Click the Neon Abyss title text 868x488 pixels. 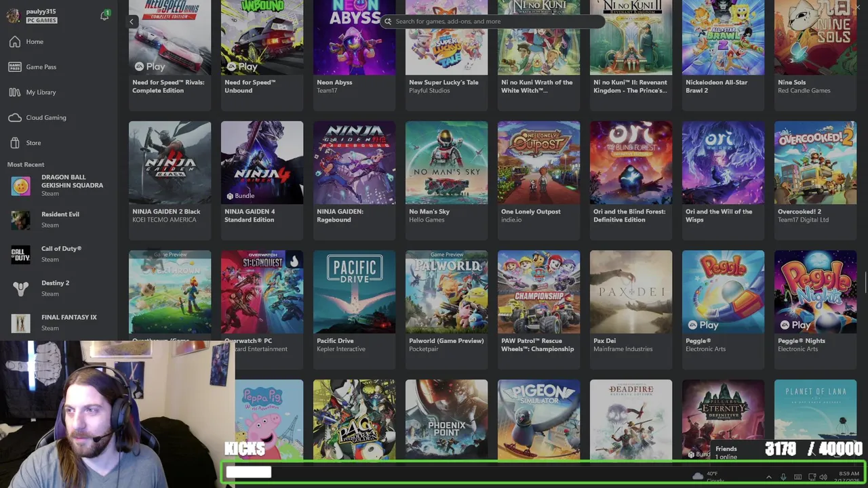(x=334, y=83)
